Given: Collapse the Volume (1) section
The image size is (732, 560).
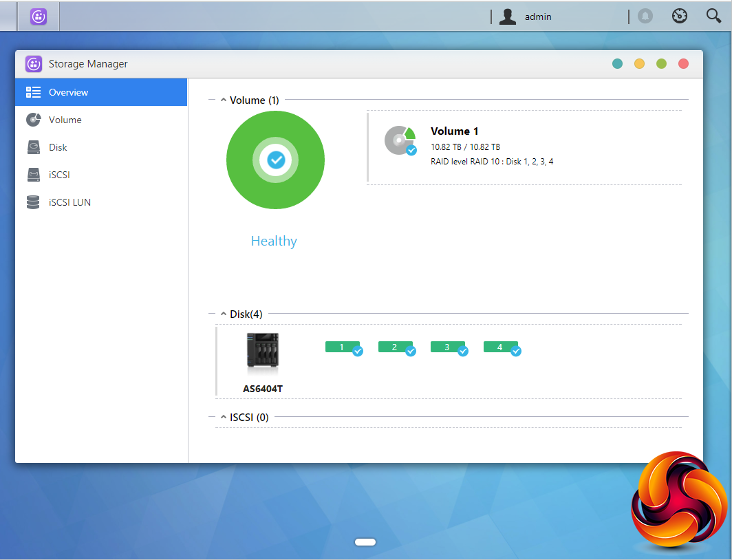Looking at the screenshot, I should pyautogui.click(x=224, y=100).
